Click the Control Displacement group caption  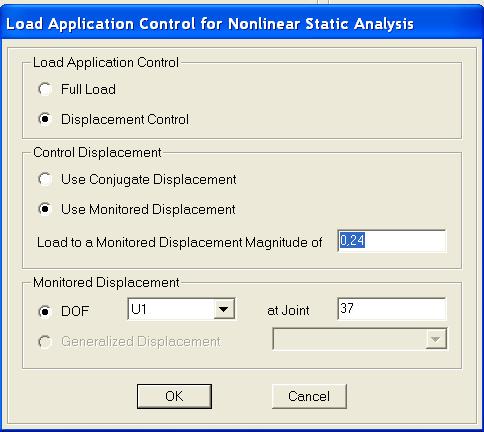97,152
